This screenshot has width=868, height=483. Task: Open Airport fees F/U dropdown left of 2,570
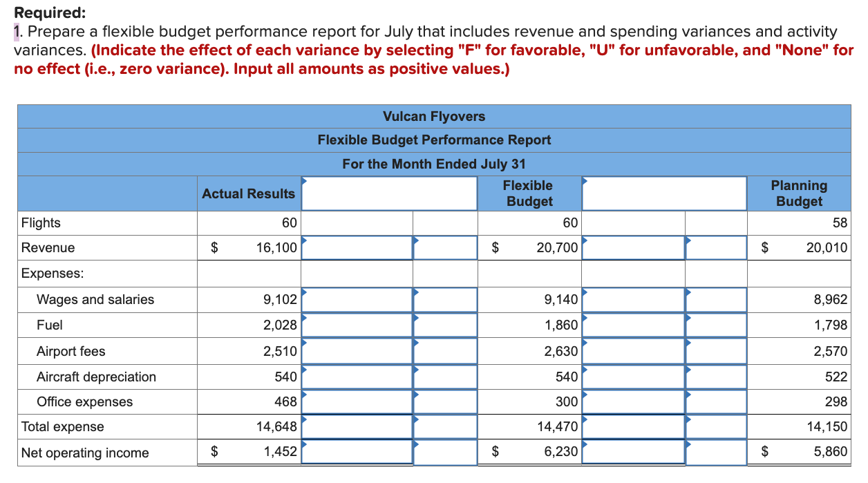click(x=716, y=351)
